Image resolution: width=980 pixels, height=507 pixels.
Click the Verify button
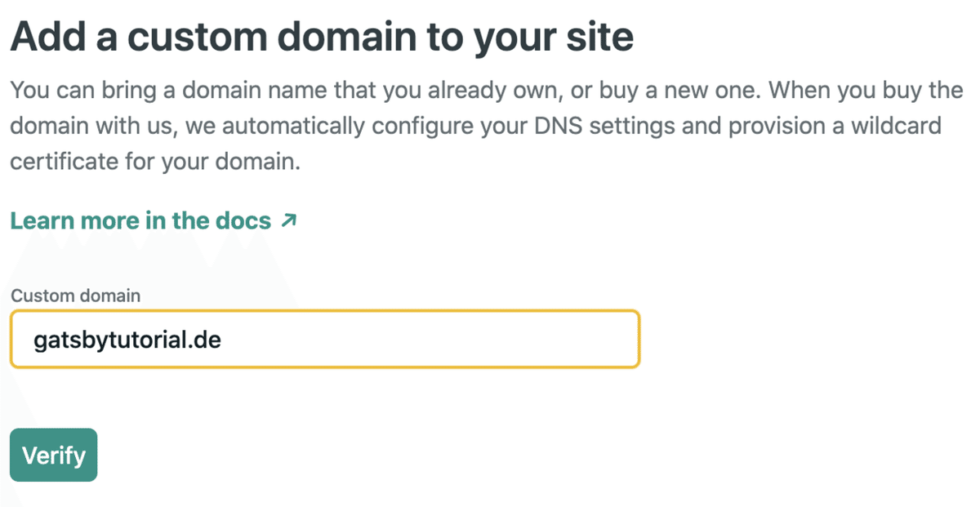[x=53, y=455]
